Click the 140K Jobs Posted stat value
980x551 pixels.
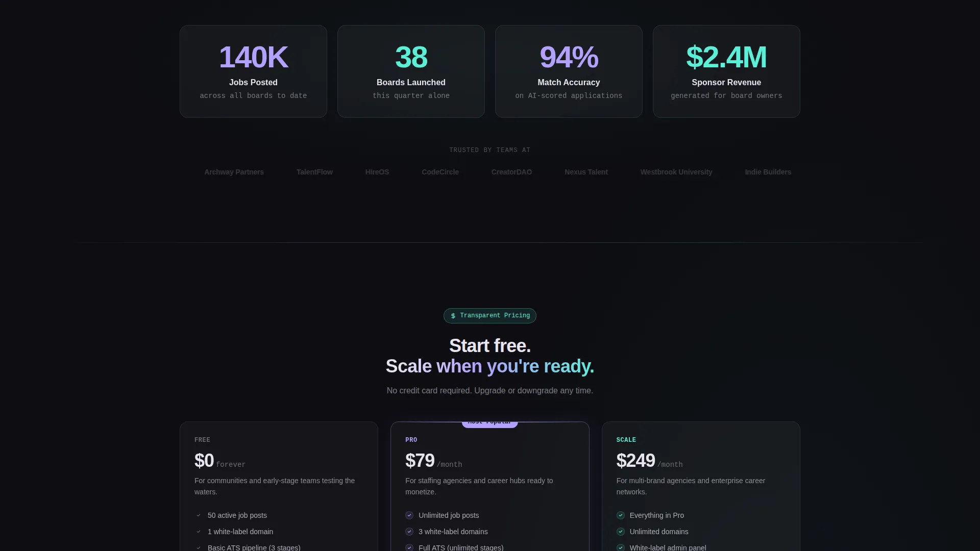[253, 57]
